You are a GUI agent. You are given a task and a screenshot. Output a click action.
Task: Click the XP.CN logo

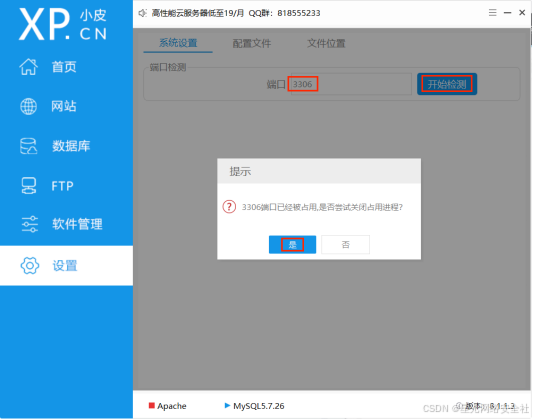tap(63, 24)
